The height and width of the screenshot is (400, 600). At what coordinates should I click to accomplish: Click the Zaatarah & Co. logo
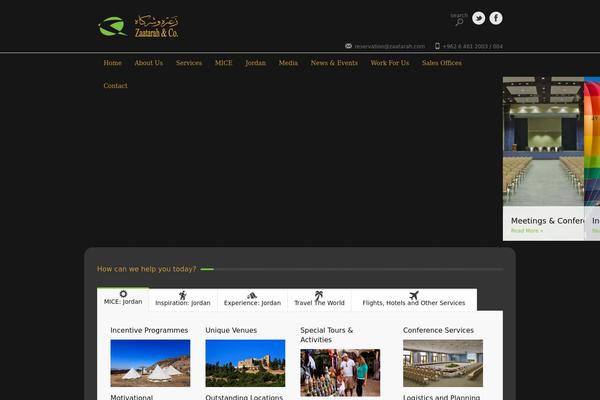(x=138, y=27)
